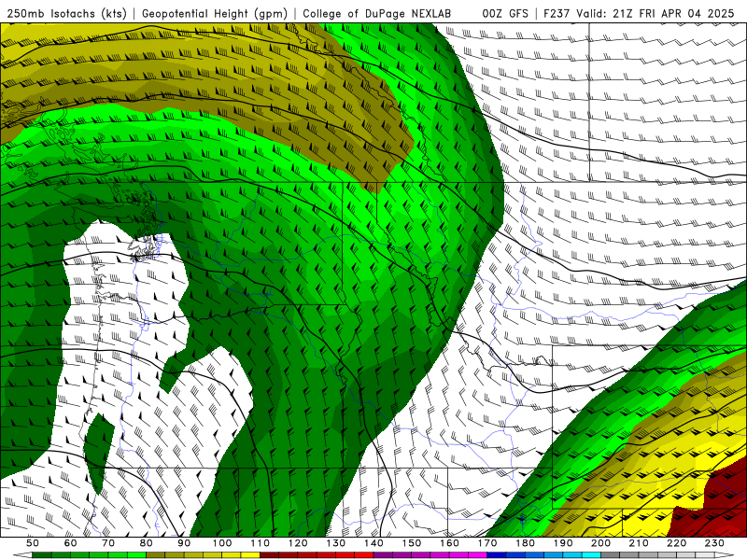Click the '250mb Isotachs (kts)' title text
This screenshot has width=747, height=560.
point(66,13)
